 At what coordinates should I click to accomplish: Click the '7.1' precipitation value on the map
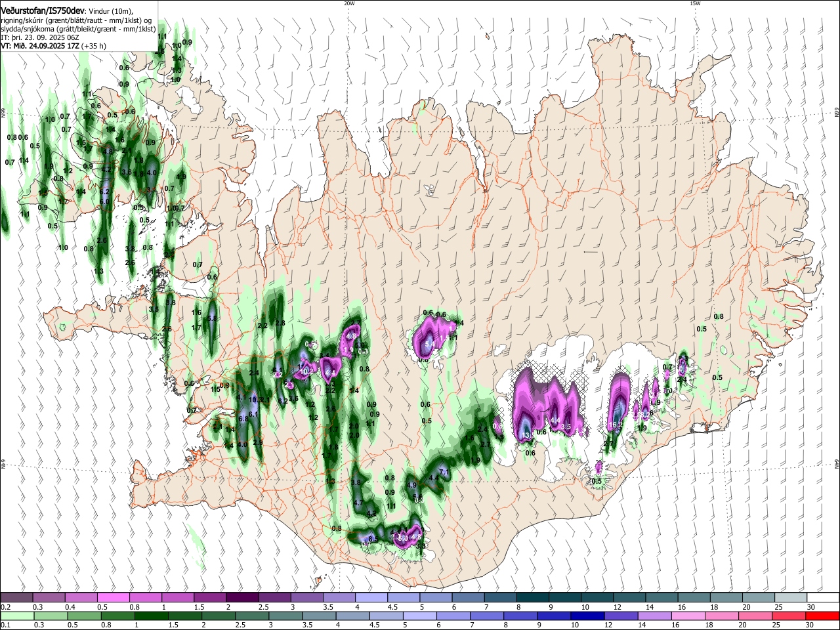(444, 472)
